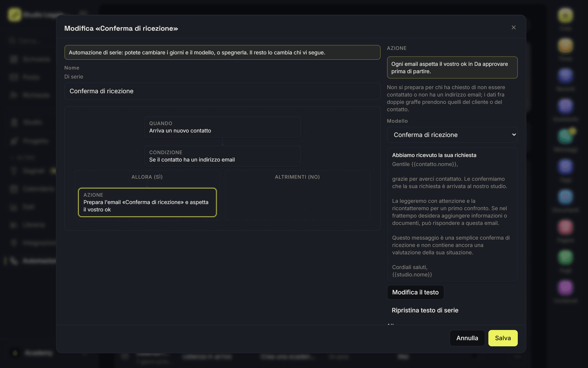Click the 'Gentile {{contatto.nome}},' line
The image size is (588, 368).
tap(425, 164)
